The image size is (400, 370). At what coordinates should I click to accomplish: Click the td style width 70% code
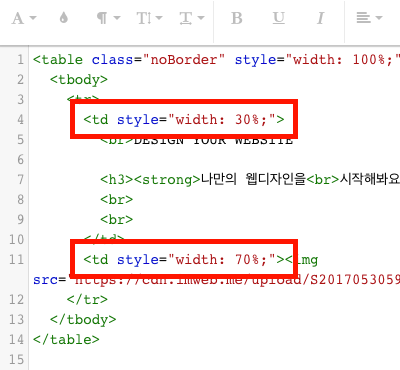pyautogui.click(x=184, y=259)
